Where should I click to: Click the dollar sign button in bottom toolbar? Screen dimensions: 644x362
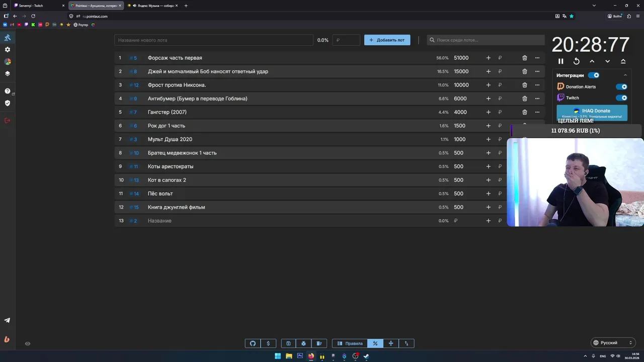(x=268, y=343)
